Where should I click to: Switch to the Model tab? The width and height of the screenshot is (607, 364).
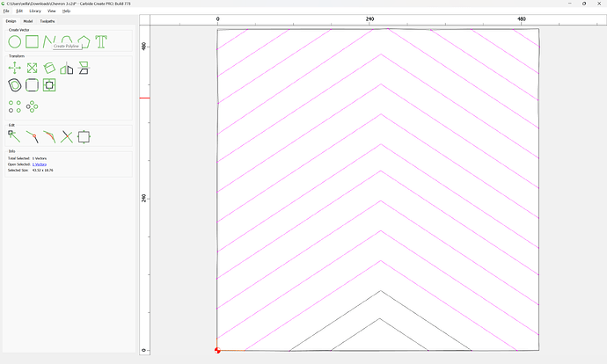28,21
